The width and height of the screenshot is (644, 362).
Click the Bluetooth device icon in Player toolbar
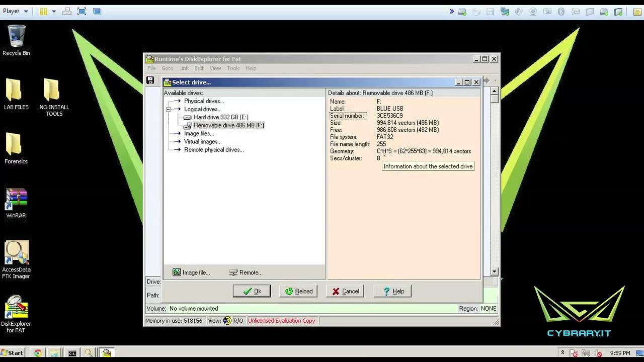pos(561,12)
